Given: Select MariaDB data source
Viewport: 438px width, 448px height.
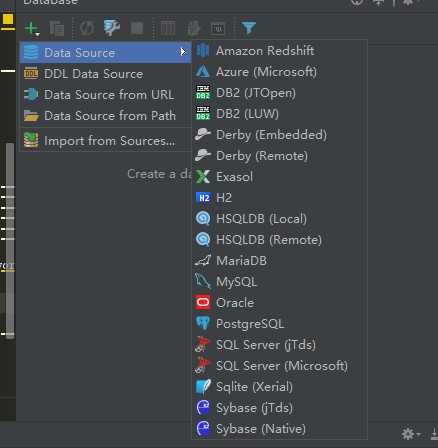Looking at the screenshot, I should (x=279, y=261).
